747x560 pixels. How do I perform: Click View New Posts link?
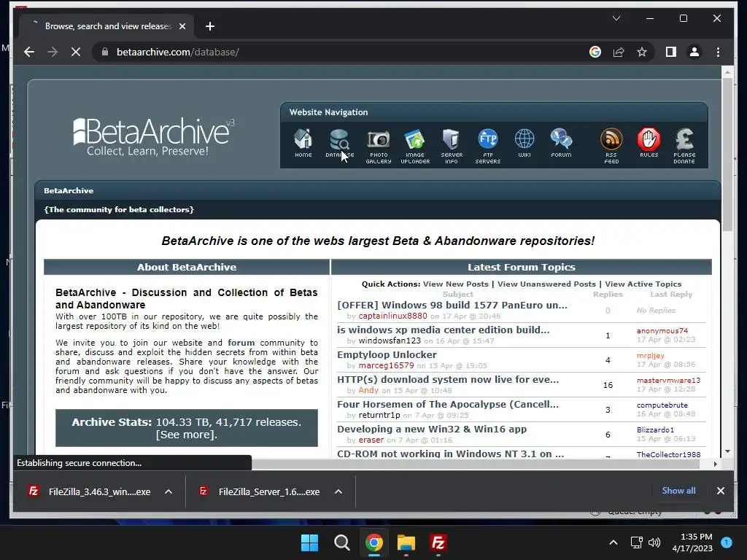(x=455, y=284)
